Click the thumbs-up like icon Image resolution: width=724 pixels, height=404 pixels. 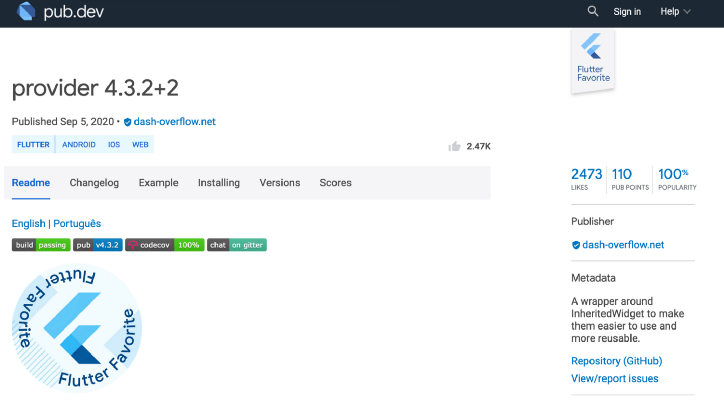coord(455,146)
